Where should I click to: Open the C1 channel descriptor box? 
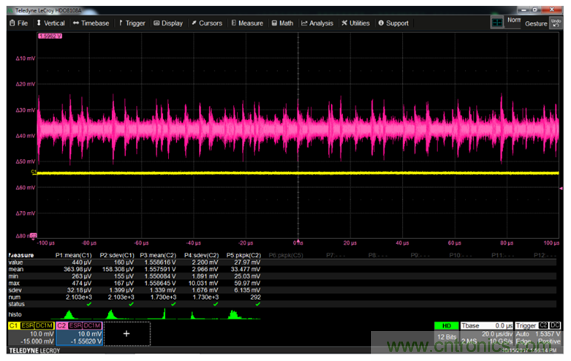click(x=31, y=333)
